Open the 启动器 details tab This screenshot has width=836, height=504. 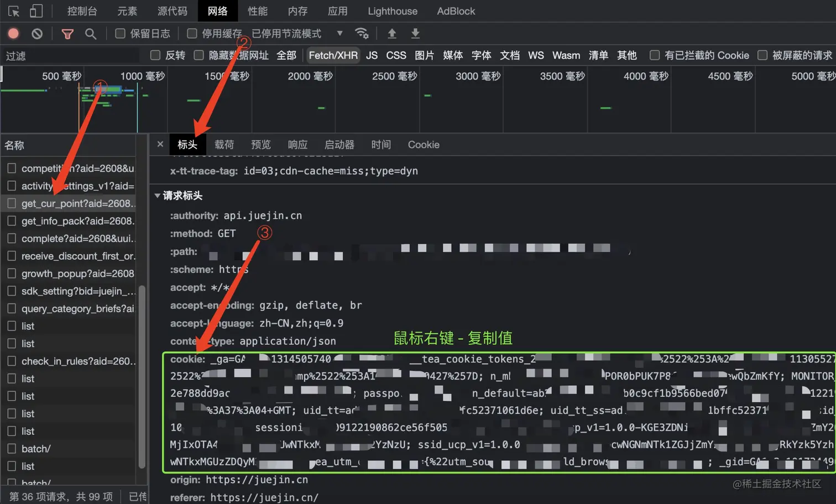339,145
